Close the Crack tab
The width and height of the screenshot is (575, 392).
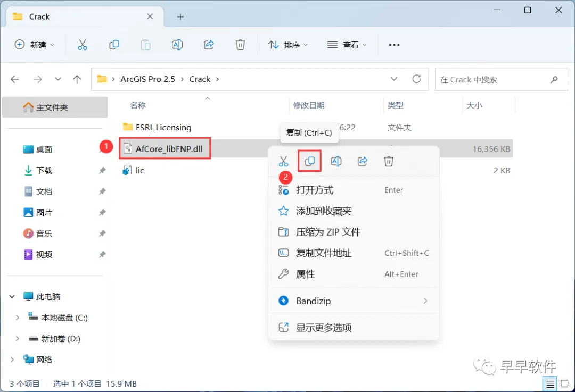coord(150,16)
